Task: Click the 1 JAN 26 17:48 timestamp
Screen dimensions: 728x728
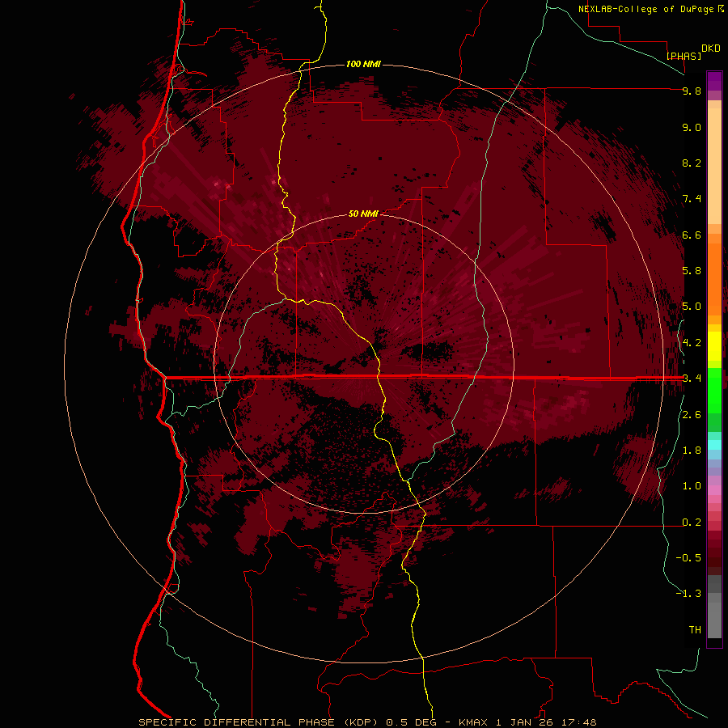Action: point(546,722)
